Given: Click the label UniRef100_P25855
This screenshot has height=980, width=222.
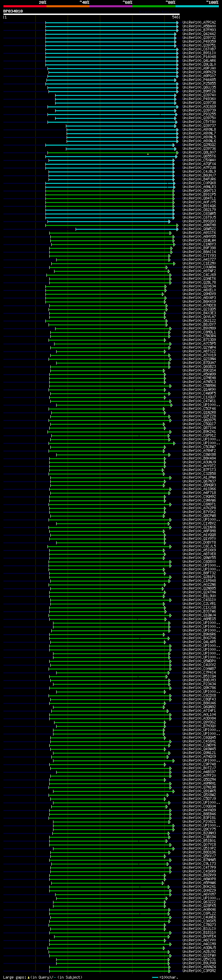Looking at the screenshot, I should coord(199,84).
